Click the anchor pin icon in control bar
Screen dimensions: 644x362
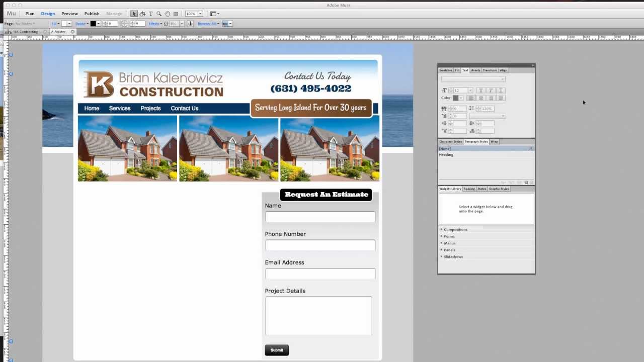click(190, 24)
